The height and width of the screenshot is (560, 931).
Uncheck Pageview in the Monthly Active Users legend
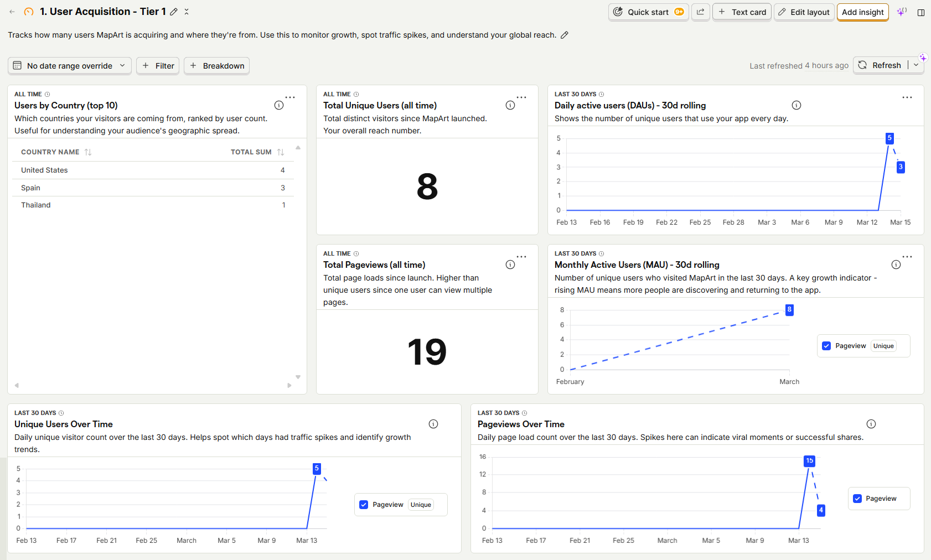tap(827, 345)
